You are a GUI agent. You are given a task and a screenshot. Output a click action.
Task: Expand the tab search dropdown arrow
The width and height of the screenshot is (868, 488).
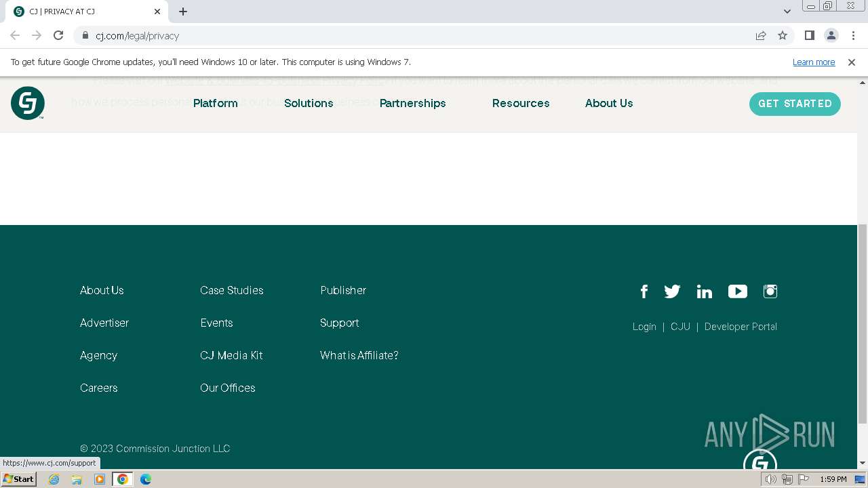787,12
